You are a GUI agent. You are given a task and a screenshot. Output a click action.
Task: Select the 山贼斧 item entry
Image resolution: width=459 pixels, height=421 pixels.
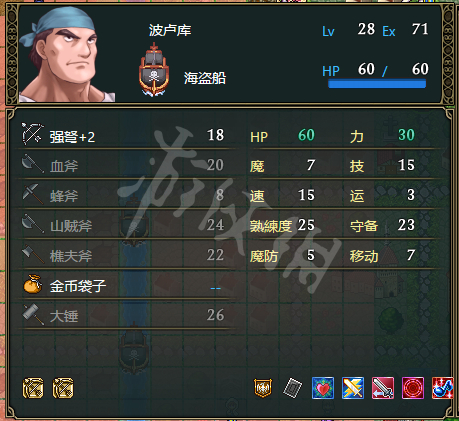[125, 225]
